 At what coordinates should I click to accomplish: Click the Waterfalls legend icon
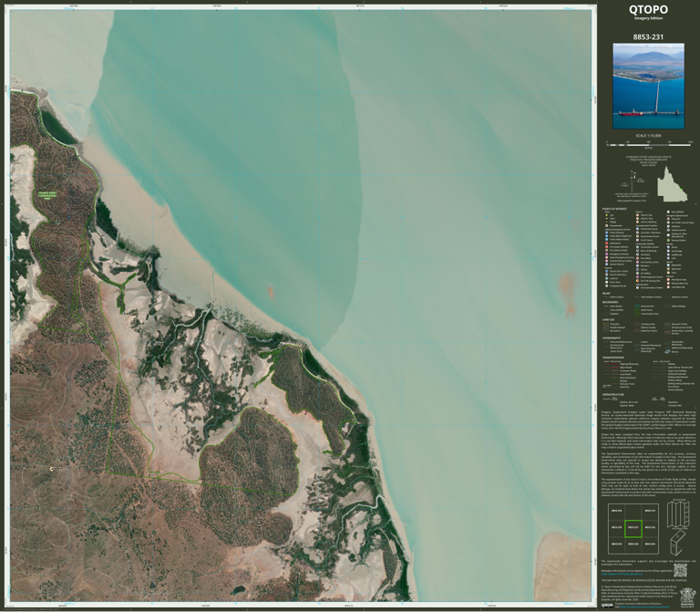tap(668, 265)
